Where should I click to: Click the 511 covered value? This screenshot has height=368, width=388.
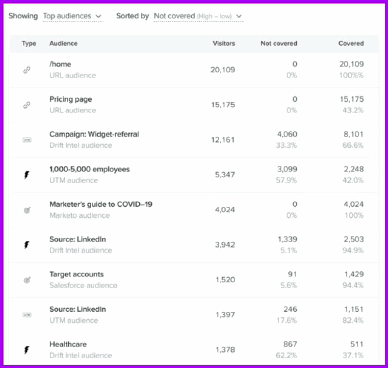(357, 344)
